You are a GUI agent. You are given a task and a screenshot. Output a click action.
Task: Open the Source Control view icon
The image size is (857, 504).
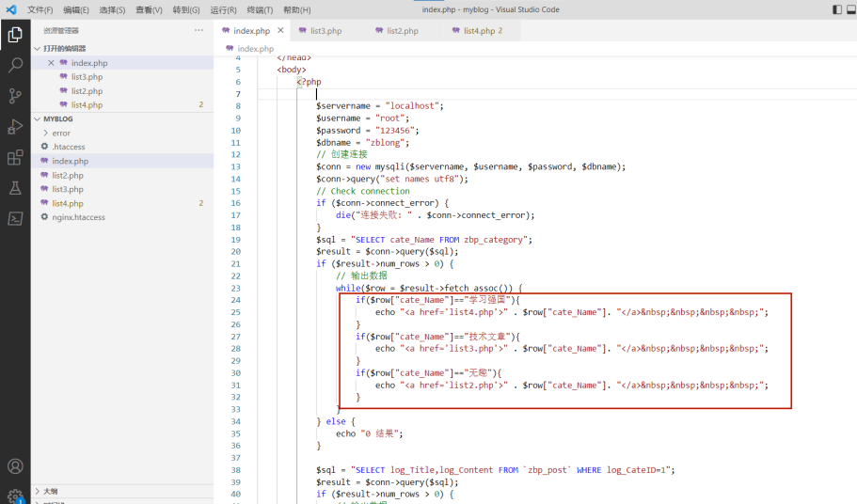click(x=15, y=96)
